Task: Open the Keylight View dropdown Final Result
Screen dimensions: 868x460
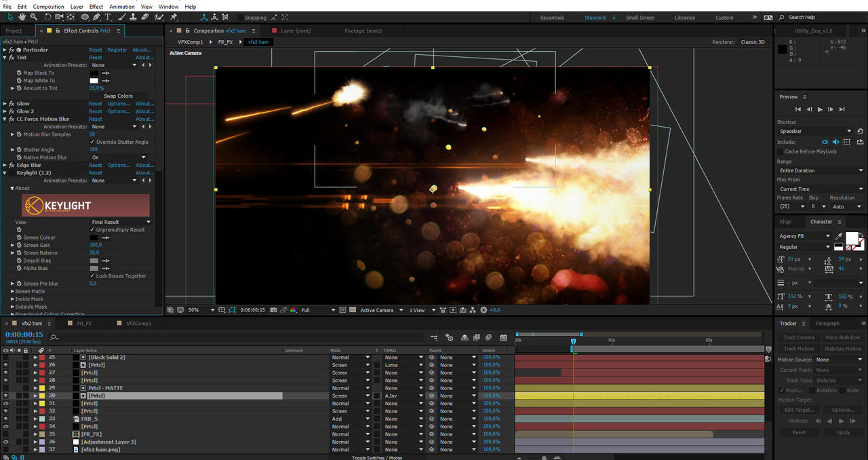Action: pos(121,222)
